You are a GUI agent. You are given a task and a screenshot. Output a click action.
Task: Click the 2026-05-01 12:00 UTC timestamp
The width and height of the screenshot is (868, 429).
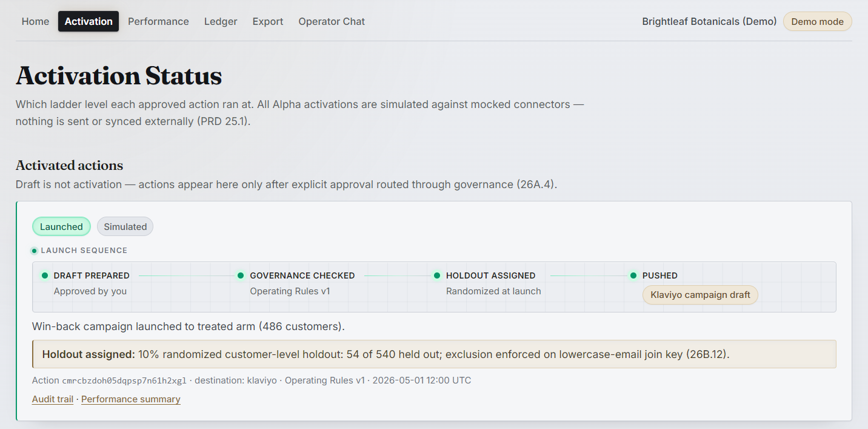422,381
